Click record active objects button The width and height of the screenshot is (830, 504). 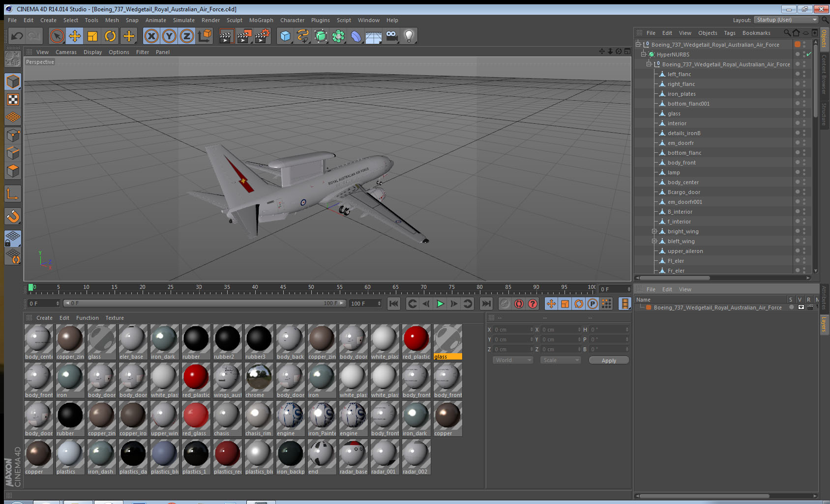click(x=505, y=304)
